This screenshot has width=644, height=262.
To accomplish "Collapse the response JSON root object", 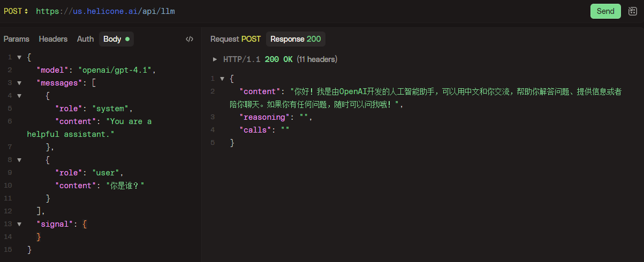I will [222, 79].
